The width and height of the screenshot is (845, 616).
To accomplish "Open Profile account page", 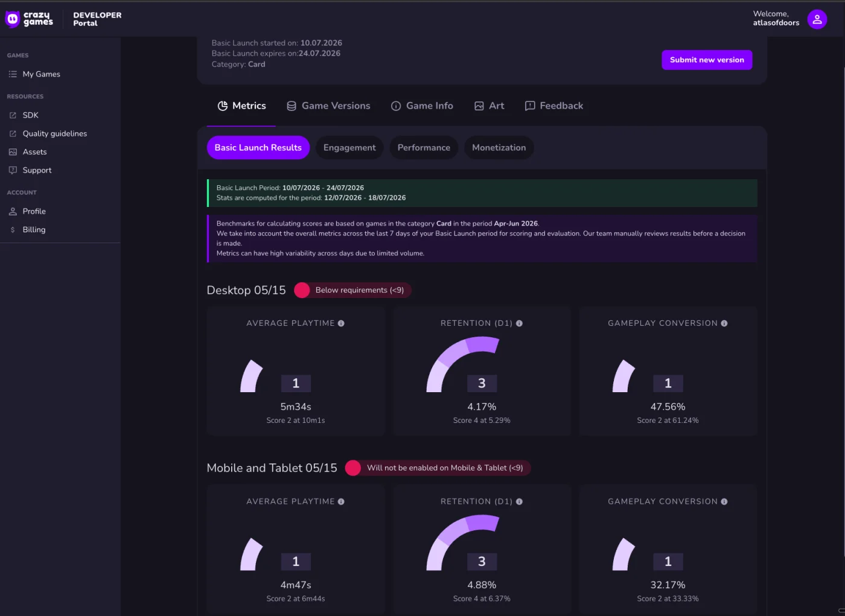I will [34, 212].
